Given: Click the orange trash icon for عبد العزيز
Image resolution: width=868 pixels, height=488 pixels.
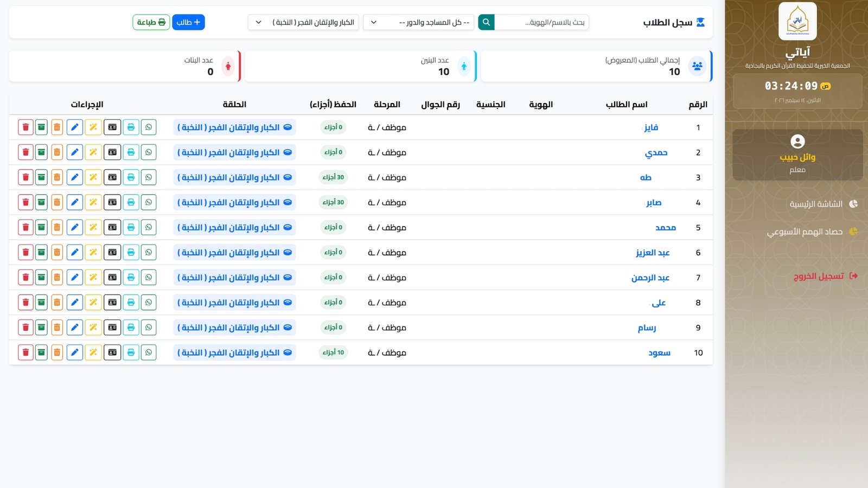Looking at the screenshot, I should 57,252.
